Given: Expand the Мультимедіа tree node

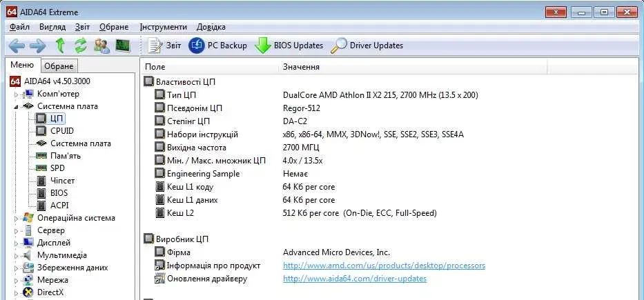Looking at the screenshot, I should [x=17, y=255].
